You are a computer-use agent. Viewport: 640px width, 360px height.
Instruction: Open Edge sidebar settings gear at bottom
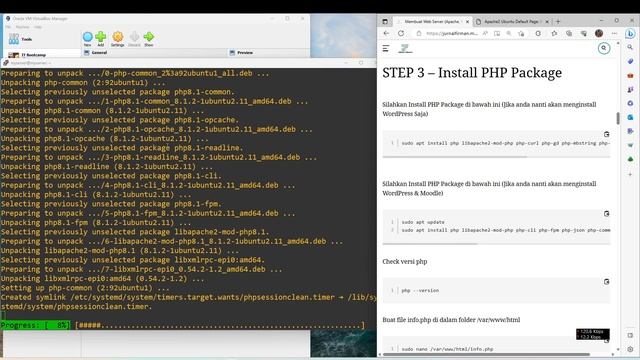point(630,349)
